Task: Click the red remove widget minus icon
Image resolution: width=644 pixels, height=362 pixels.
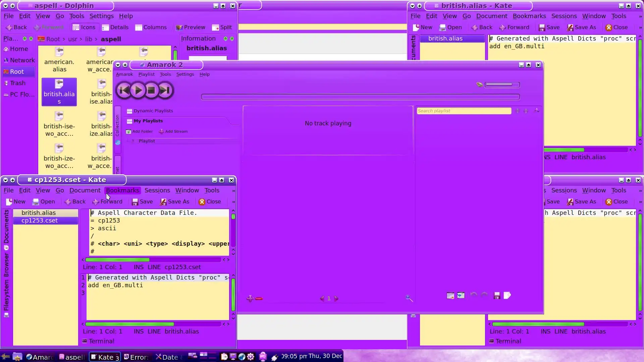Action: (259, 298)
